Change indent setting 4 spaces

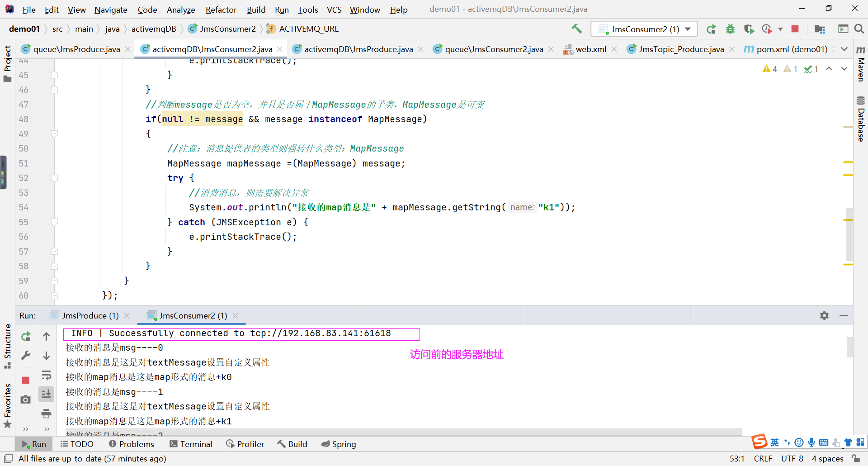point(827,458)
